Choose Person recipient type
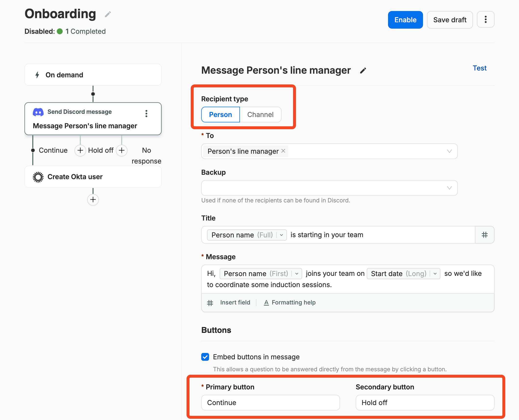The height and width of the screenshot is (420, 519). tap(220, 115)
